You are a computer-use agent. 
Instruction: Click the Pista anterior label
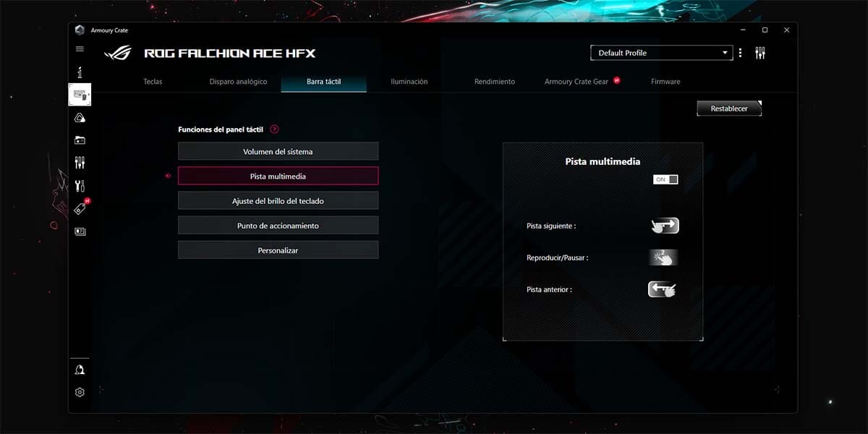[x=550, y=289]
